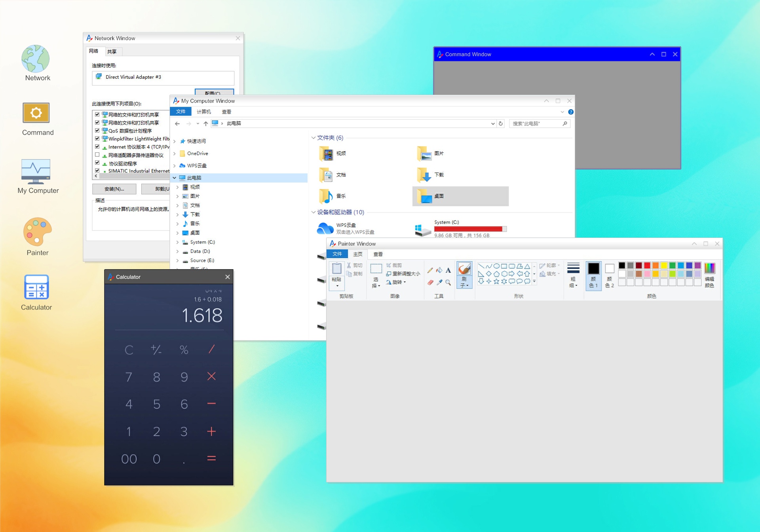Image resolution: width=760 pixels, height=532 pixels.
Task: Click the 安装(N)... button in Network Window
Action: click(114, 189)
